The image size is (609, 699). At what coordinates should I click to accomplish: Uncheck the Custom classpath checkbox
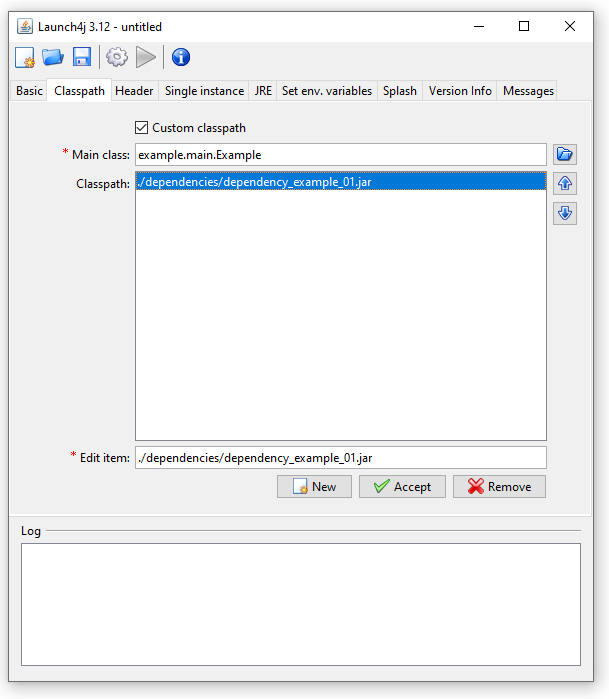pyautogui.click(x=141, y=128)
